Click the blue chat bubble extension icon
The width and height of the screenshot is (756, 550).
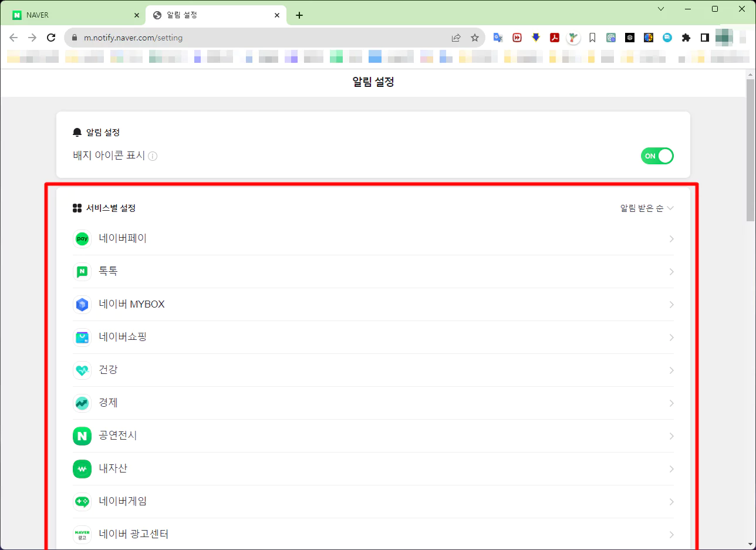(667, 38)
